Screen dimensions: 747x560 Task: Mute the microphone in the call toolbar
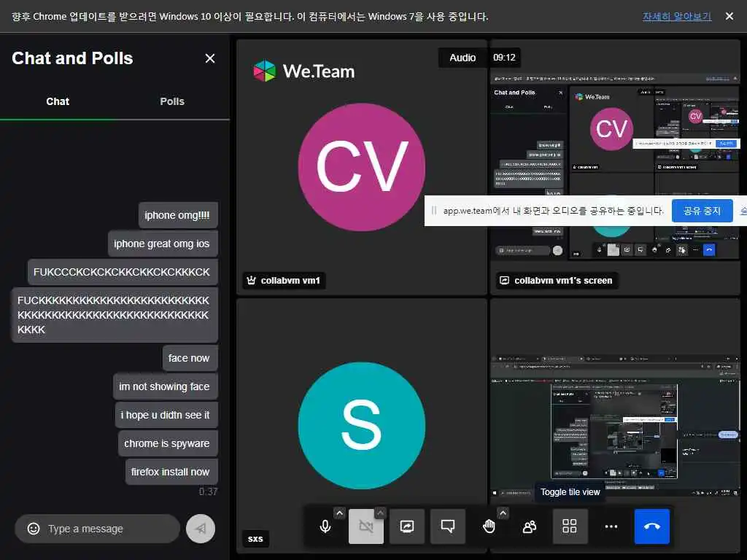(x=325, y=526)
